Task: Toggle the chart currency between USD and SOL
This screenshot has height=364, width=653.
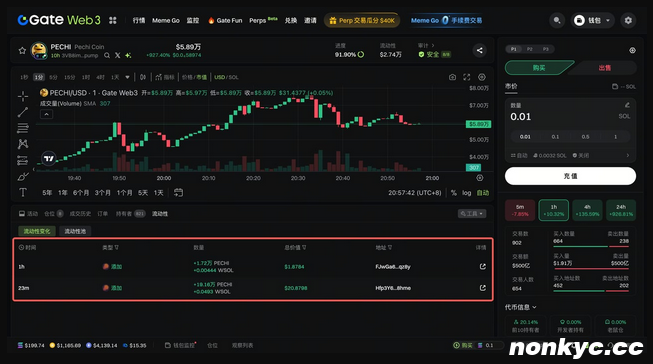Action: point(226,77)
